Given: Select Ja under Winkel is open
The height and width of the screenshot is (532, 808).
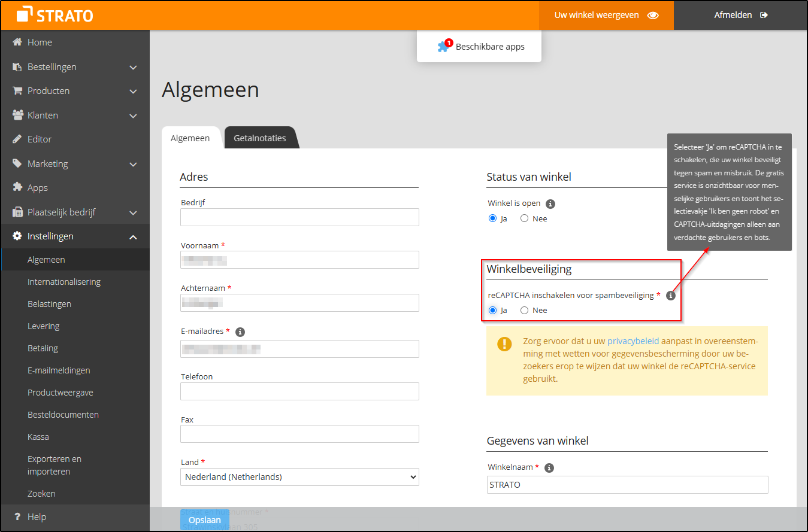Looking at the screenshot, I should (x=492, y=218).
